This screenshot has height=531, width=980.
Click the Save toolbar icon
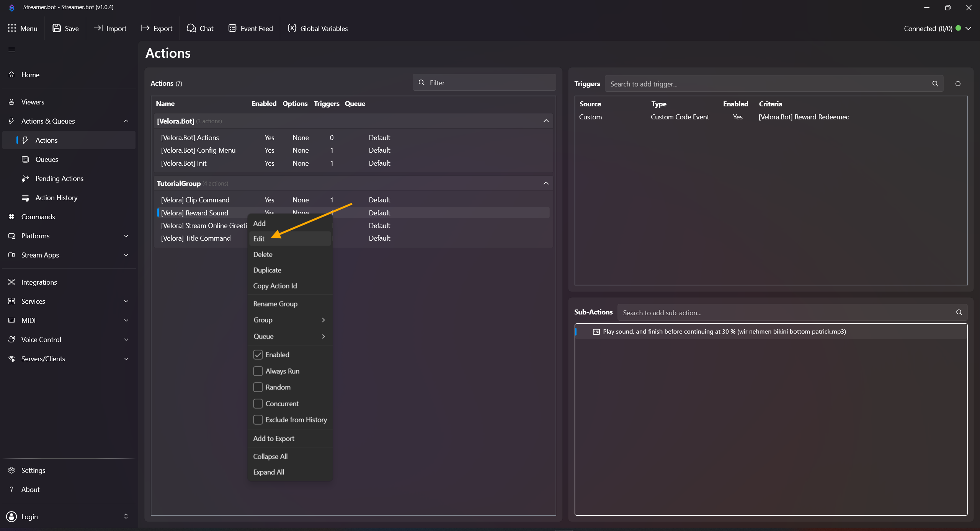click(57, 28)
